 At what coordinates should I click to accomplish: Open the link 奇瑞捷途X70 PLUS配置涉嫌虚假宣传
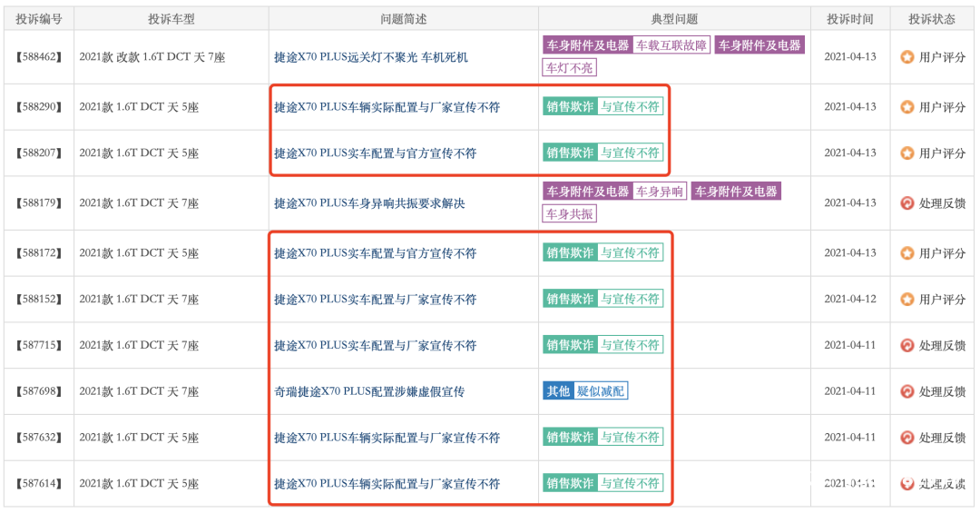[x=369, y=391]
